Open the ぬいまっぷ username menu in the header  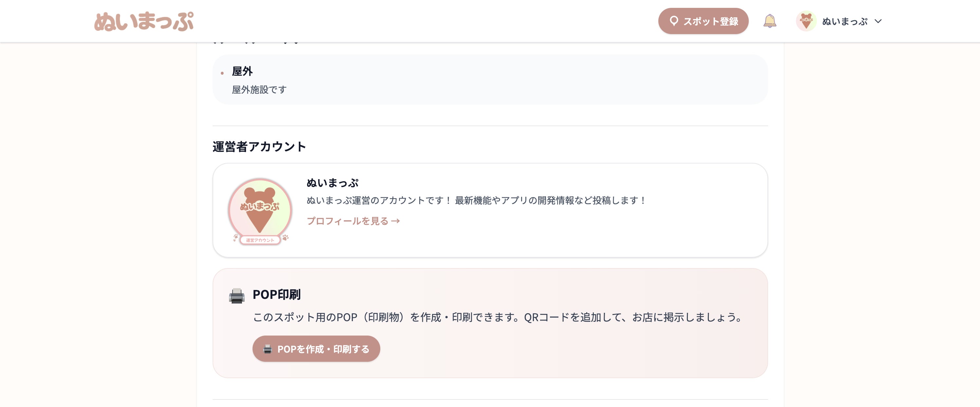point(845,21)
